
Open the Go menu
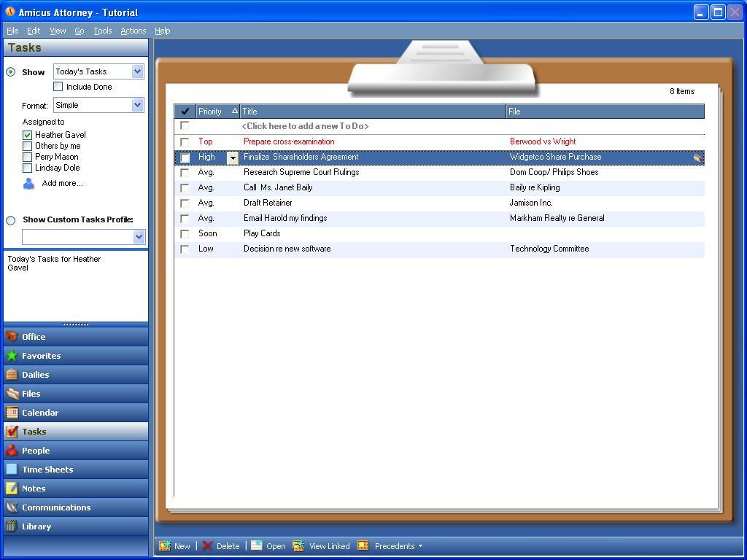pos(79,31)
